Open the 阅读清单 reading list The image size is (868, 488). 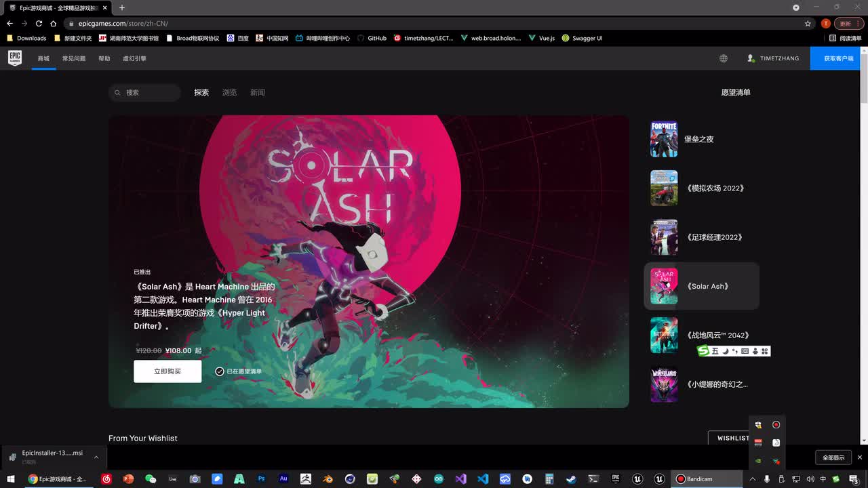tap(846, 38)
